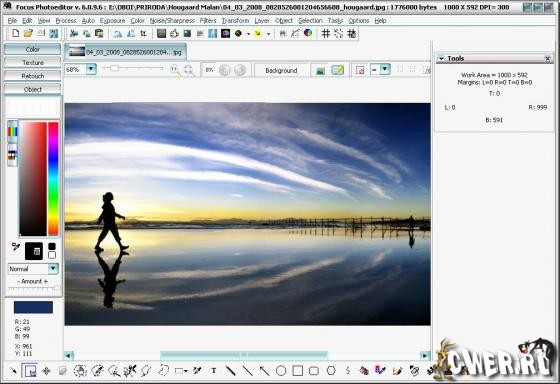
Task: Open the Filters menu
Action: pos(208,21)
